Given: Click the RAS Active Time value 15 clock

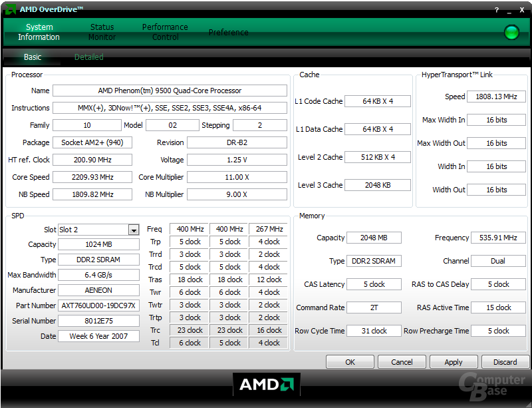Looking at the screenshot, I should (498, 307).
